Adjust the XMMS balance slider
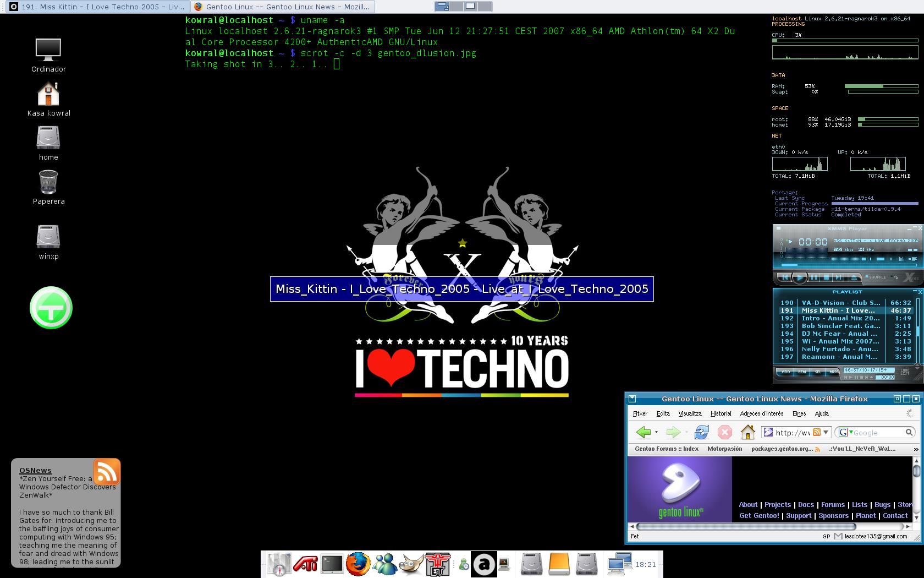924x578 pixels. coord(881,259)
